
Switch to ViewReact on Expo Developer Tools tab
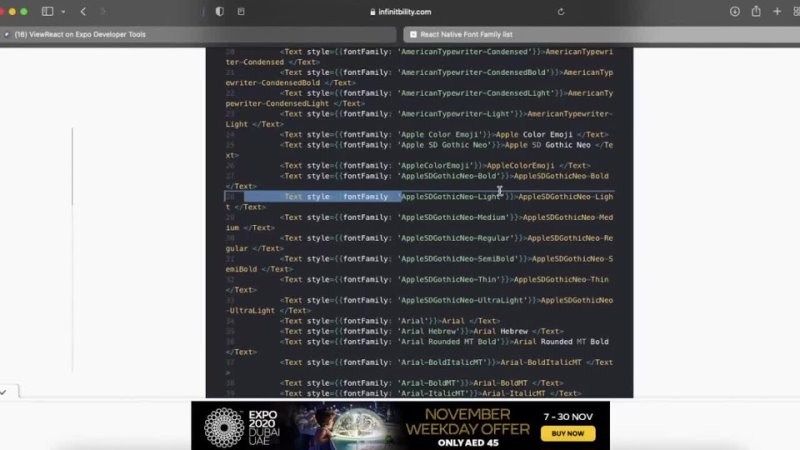(198, 34)
